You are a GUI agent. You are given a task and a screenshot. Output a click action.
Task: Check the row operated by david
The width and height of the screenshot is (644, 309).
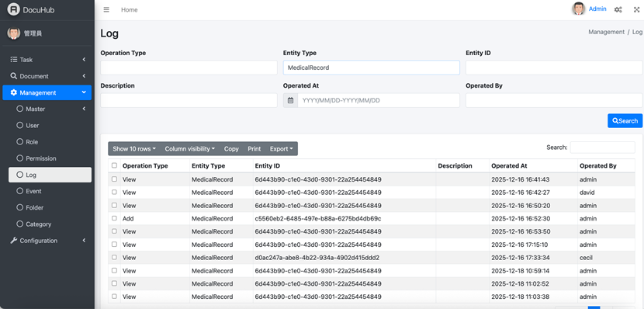[x=114, y=192]
